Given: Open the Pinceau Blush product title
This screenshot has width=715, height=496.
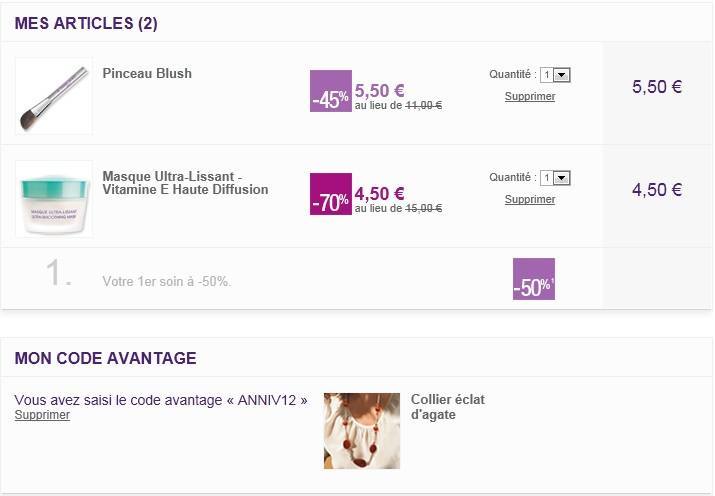Looking at the screenshot, I should point(147,73).
